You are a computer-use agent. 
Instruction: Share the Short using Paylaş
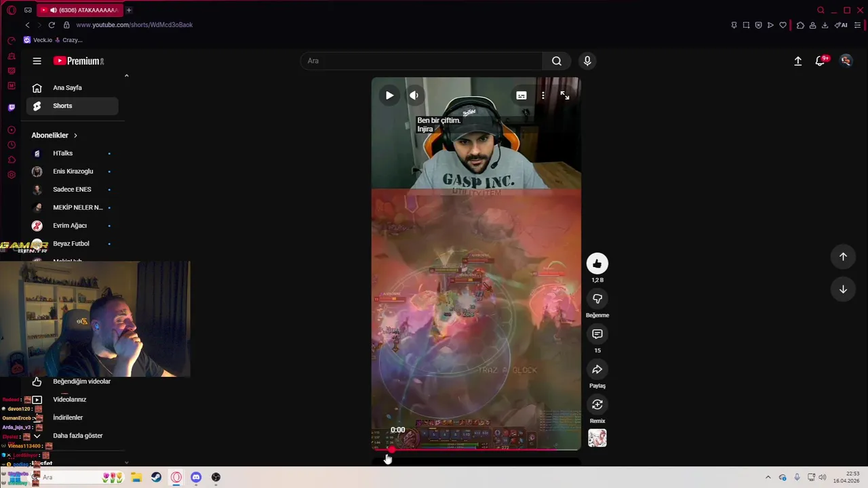[x=597, y=369]
